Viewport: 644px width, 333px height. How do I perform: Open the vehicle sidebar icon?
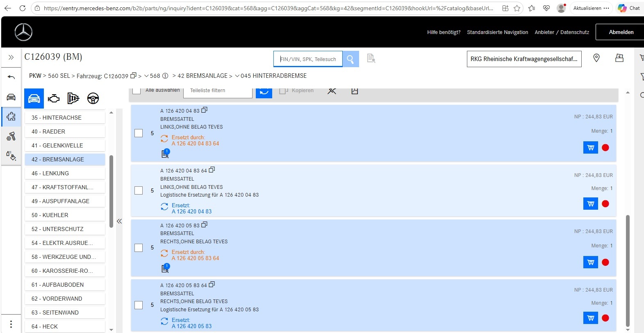pos(11,97)
